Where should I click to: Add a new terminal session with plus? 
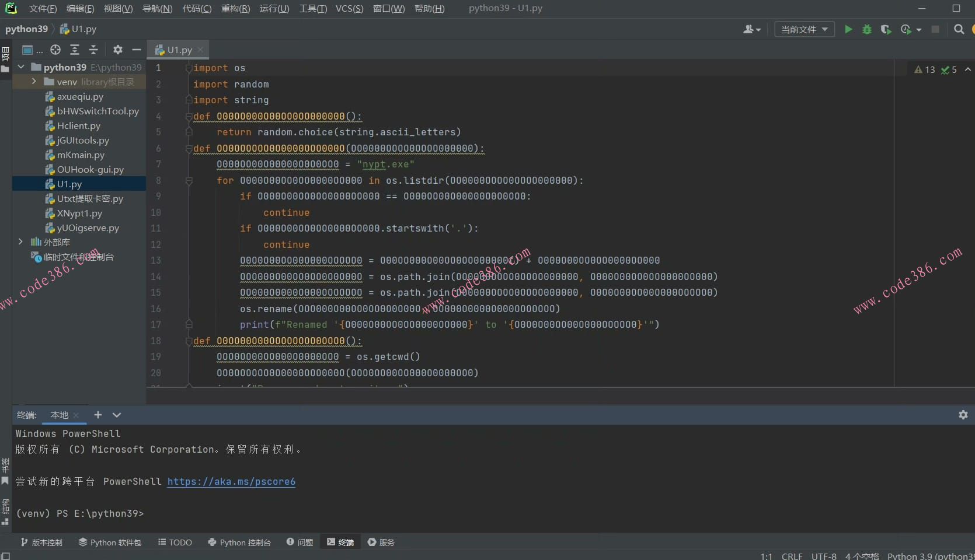point(98,415)
